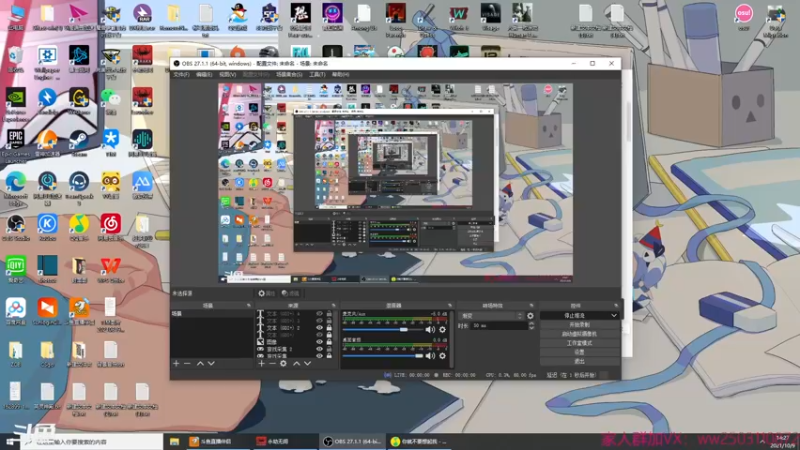Screen dimensions: 800x450
Task: Add a new scene with the plus icon
Action: tap(176, 363)
